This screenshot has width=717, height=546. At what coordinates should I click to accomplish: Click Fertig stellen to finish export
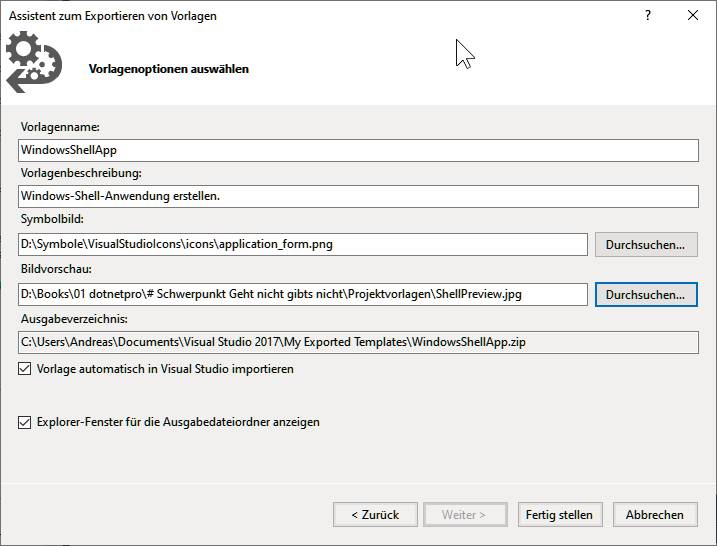point(560,514)
